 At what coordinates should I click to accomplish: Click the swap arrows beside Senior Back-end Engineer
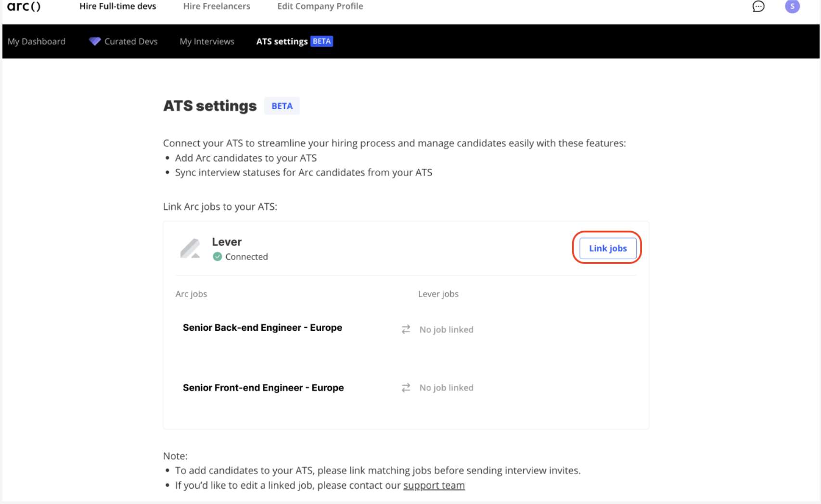[x=406, y=329]
